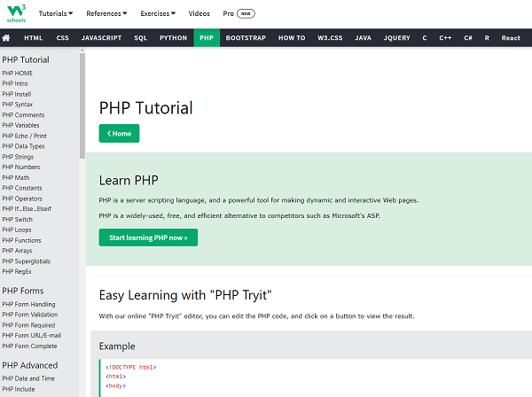Click the sidebar scrollbar up arrow

(x=82, y=51)
